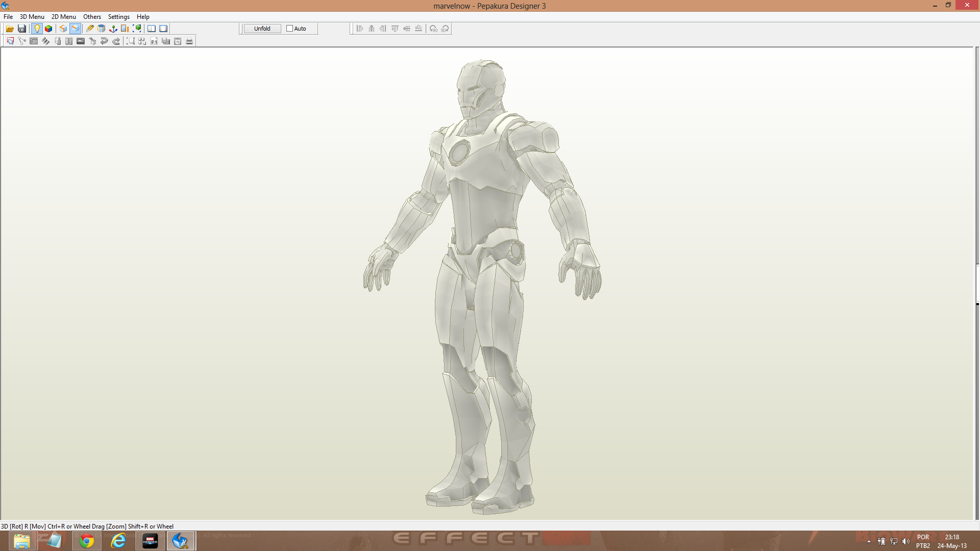Click the diagonal pencils edge color tool

click(45, 41)
